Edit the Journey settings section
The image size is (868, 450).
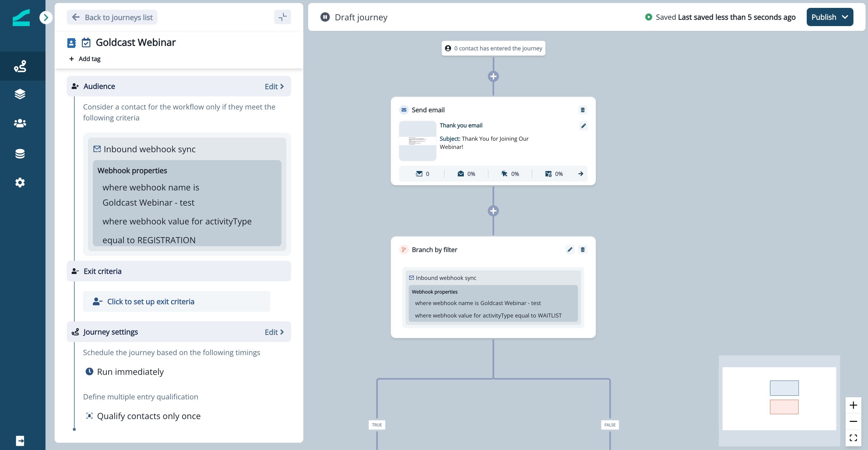274,332
